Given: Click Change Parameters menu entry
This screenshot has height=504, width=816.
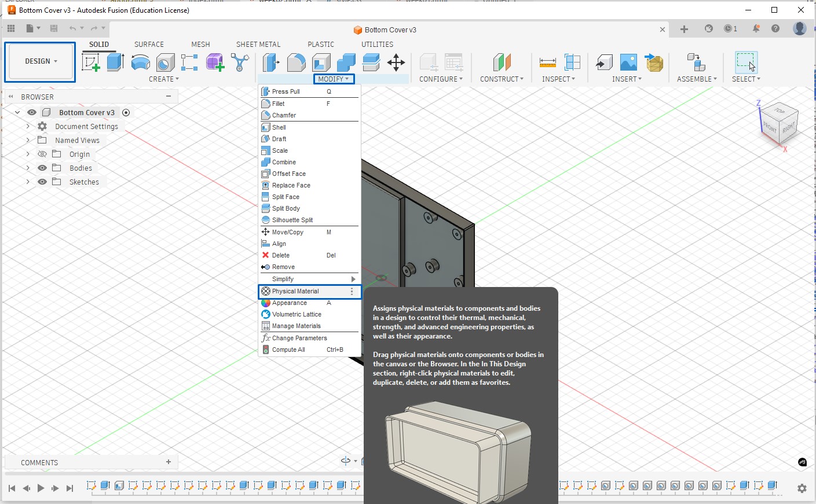Looking at the screenshot, I should pos(299,338).
